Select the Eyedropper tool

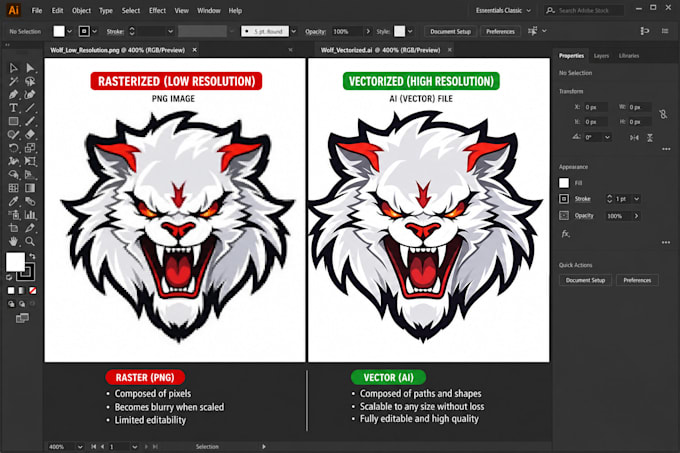pos(13,202)
